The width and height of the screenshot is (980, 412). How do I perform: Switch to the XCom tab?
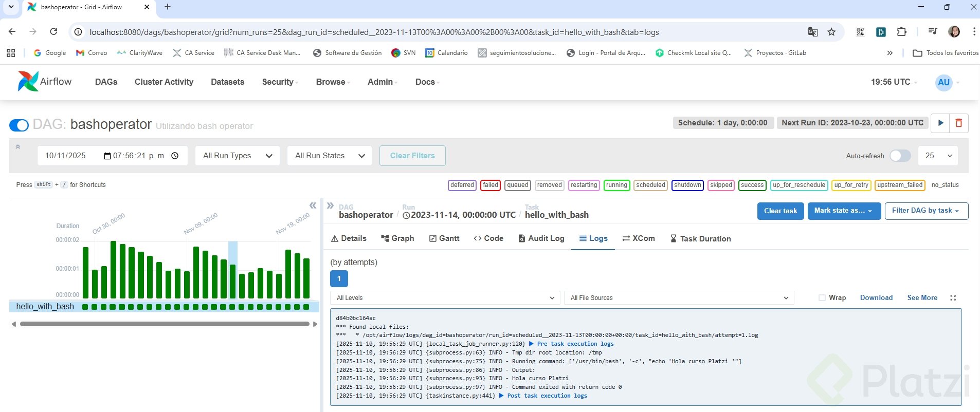pyautogui.click(x=638, y=238)
